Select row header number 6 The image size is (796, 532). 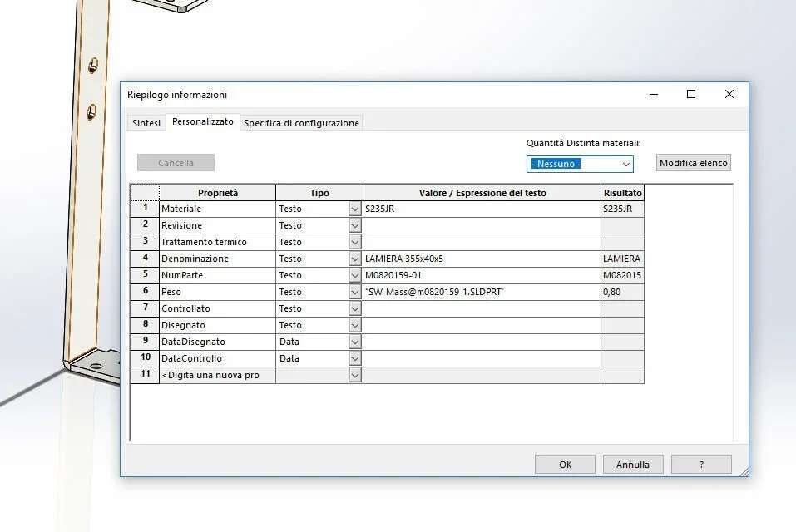[x=146, y=292]
